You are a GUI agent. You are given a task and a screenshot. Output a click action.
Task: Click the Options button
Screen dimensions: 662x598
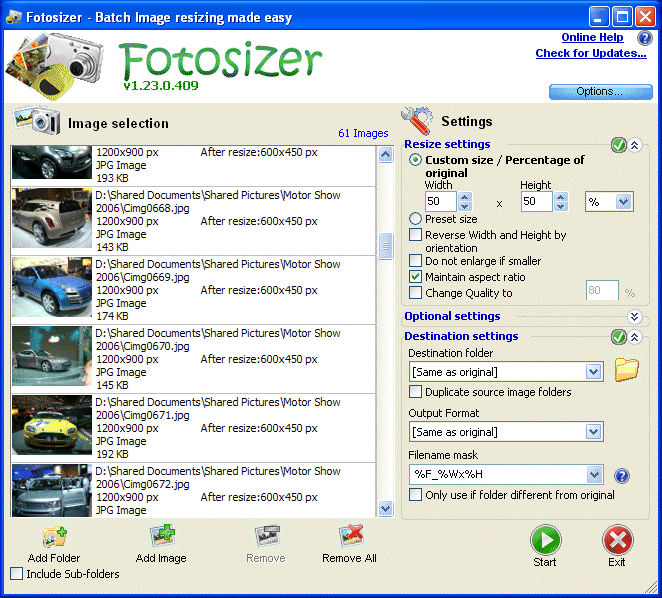tap(599, 92)
